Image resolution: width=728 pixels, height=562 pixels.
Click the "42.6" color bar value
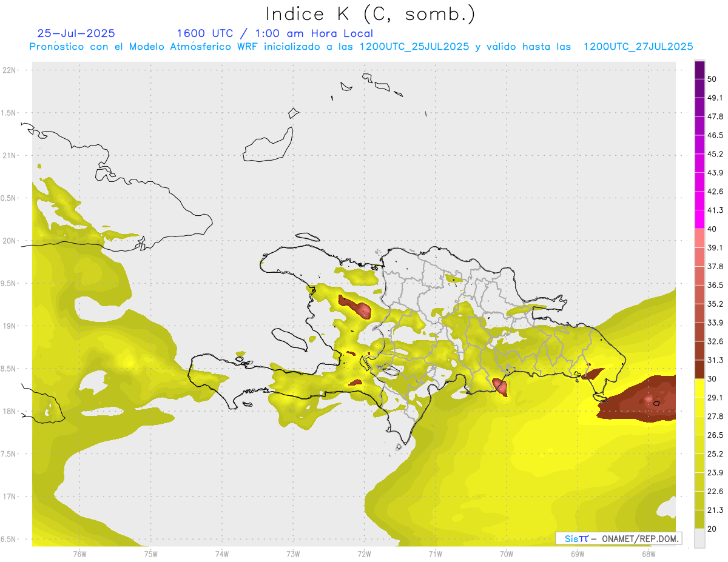click(x=715, y=192)
